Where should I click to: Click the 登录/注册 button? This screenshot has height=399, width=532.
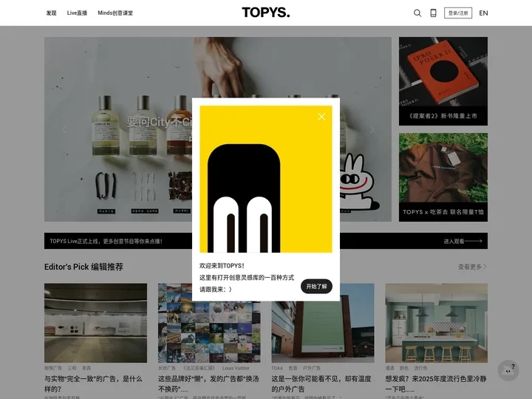tap(458, 13)
